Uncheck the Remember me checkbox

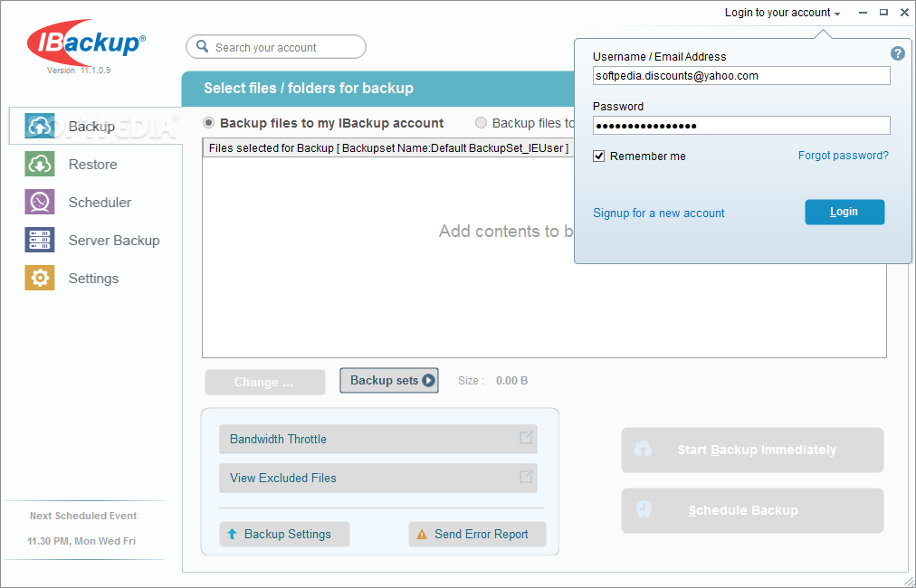point(599,156)
